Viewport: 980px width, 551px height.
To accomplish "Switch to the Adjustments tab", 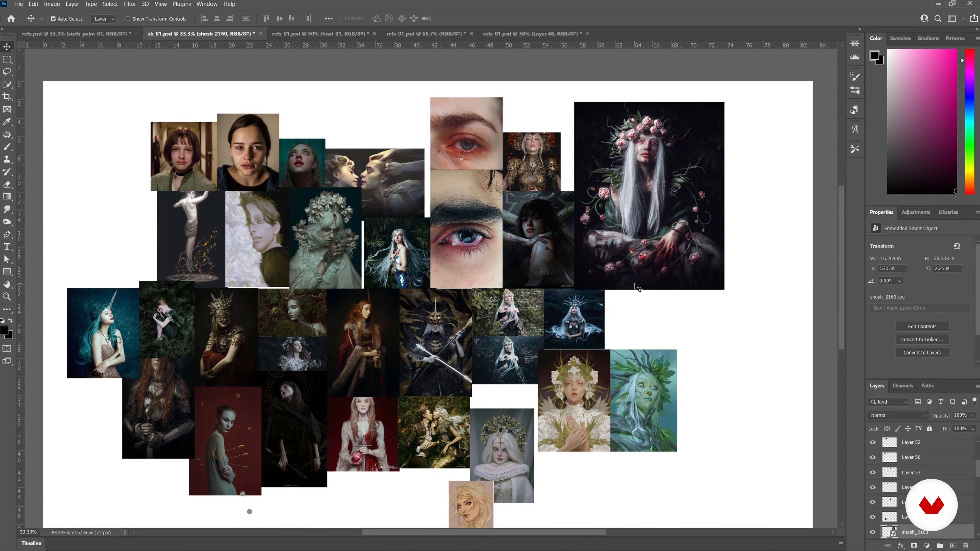I will pos(915,212).
